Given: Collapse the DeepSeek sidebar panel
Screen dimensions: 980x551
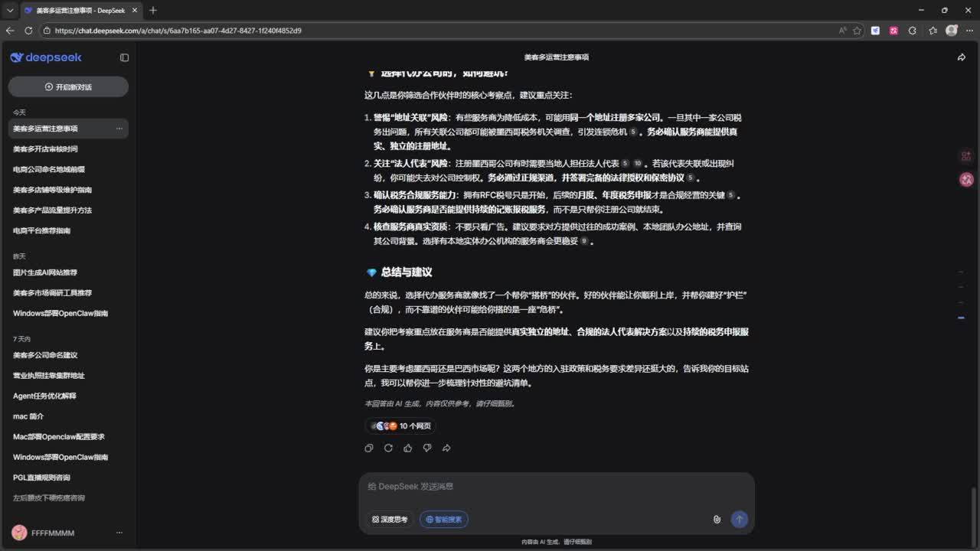Looking at the screenshot, I should coord(124,57).
